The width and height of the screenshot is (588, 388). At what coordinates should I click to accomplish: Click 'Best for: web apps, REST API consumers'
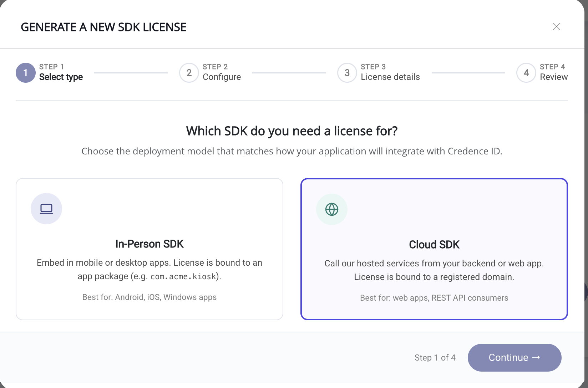click(x=434, y=298)
